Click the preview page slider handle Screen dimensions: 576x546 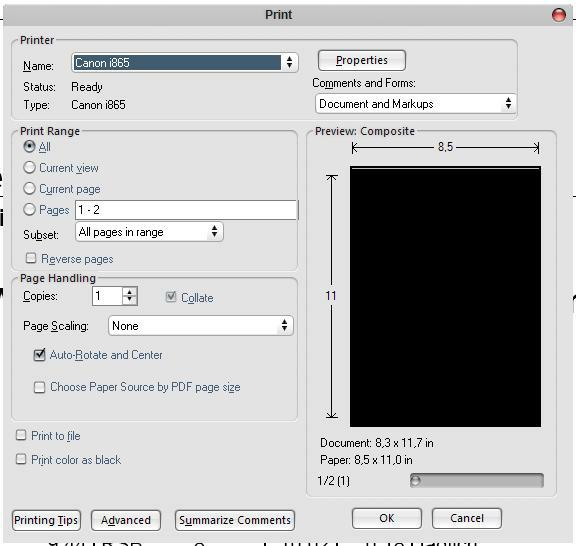pos(415,481)
